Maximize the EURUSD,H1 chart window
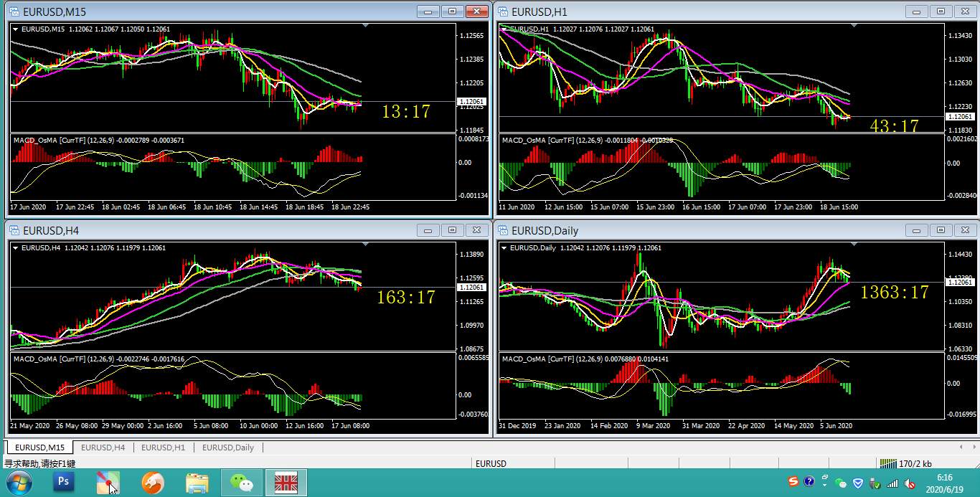980x497 pixels. click(941, 11)
